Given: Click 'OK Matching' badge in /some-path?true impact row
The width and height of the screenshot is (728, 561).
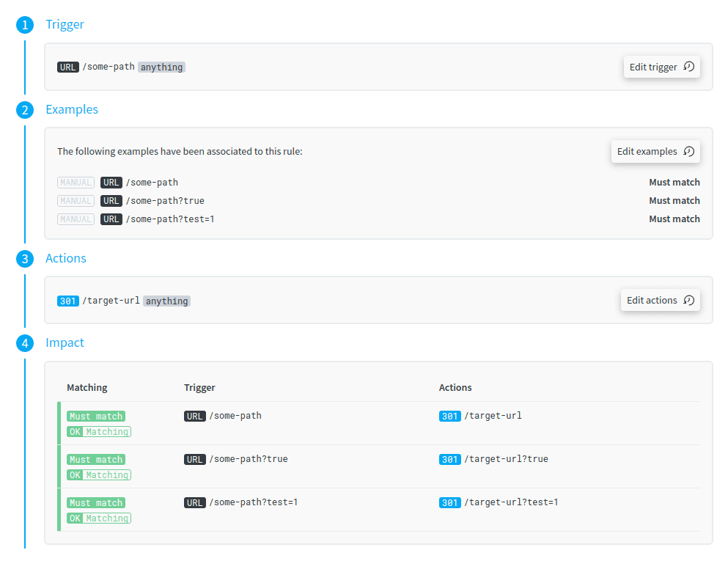Looking at the screenshot, I should tap(99, 475).
